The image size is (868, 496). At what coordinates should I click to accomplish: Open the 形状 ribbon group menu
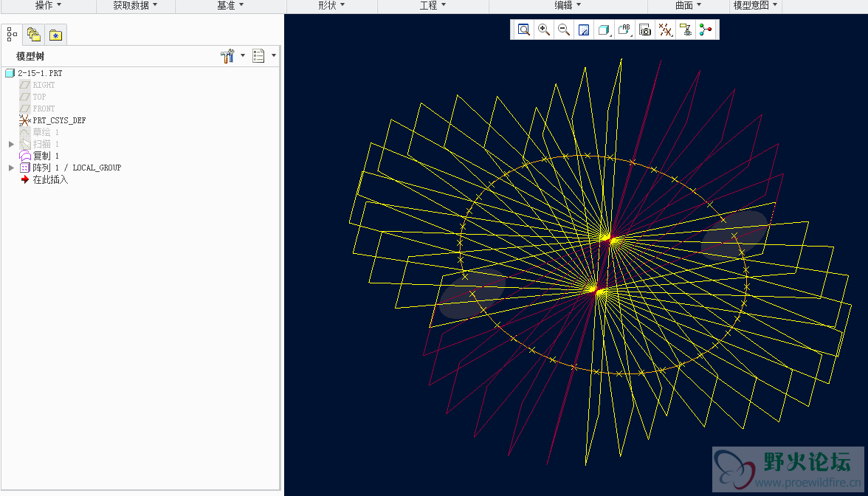(x=331, y=6)
